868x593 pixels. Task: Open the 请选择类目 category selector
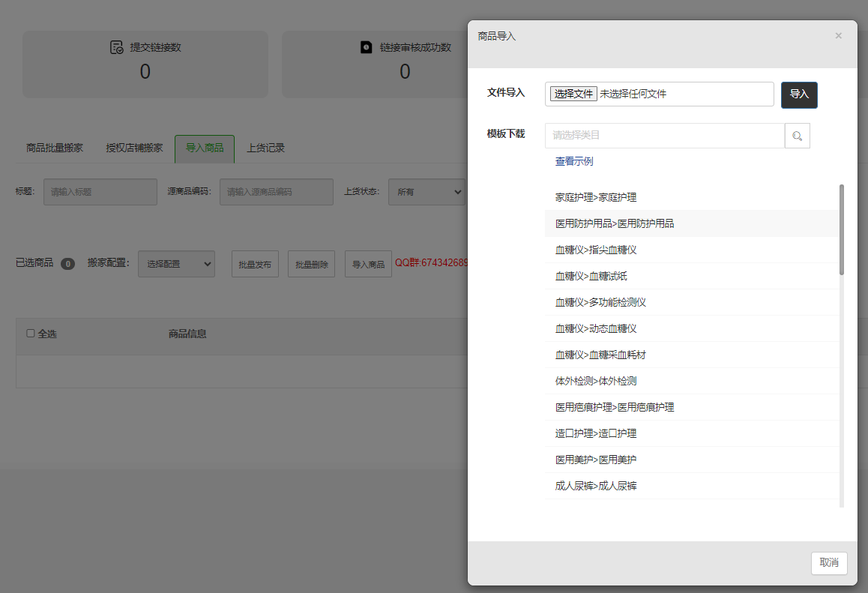(664, 136)
